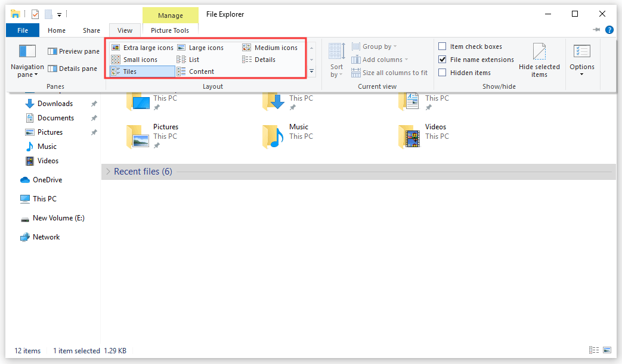Click the '12 items' status text

pyautogui.click(x=27, y=350)
